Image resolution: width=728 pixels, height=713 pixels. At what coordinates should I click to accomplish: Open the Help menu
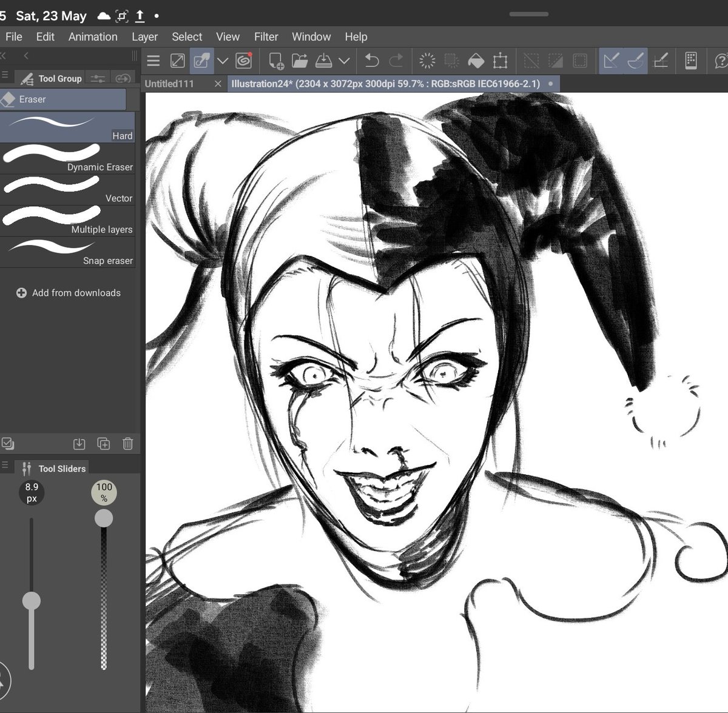356,37
